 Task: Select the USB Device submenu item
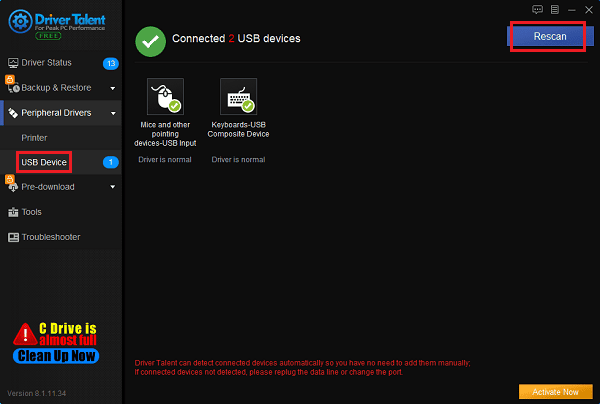point(61,162)
